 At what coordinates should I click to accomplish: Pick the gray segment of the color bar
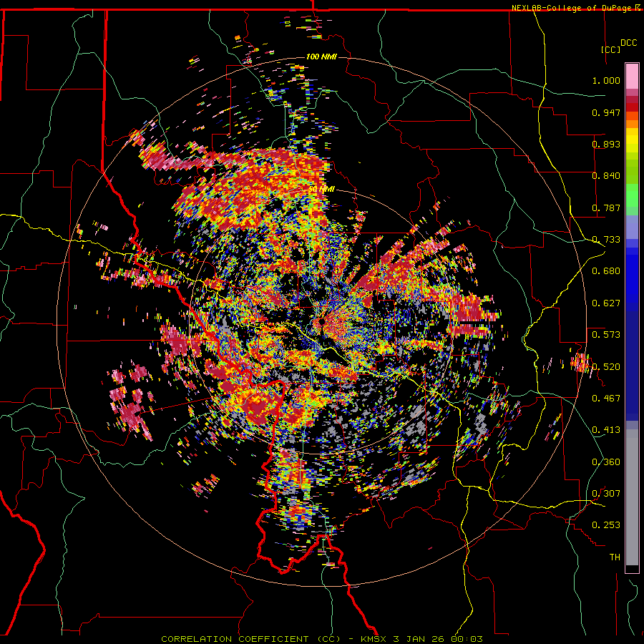click(x=632, y=497)
